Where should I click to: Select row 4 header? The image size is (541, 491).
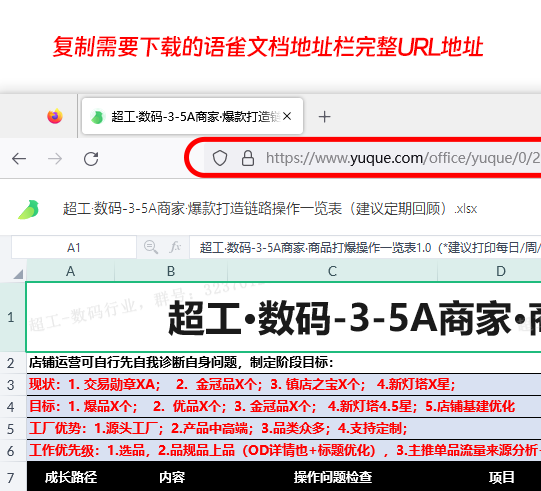click(11, 407)
